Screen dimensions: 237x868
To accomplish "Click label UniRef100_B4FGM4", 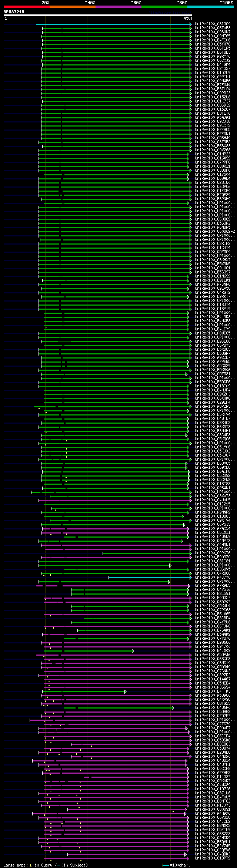I will coord(213,65).
